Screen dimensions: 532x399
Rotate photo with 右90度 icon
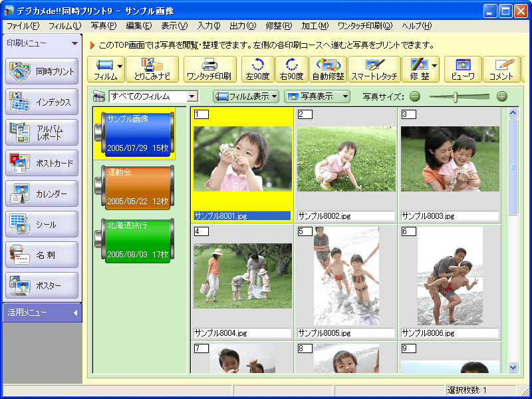click(292, 68)
